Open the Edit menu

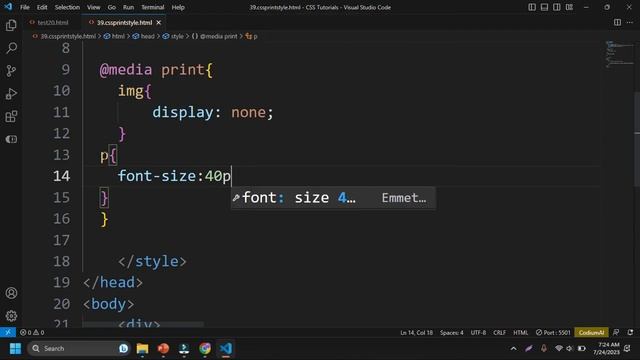pos(42,7)
